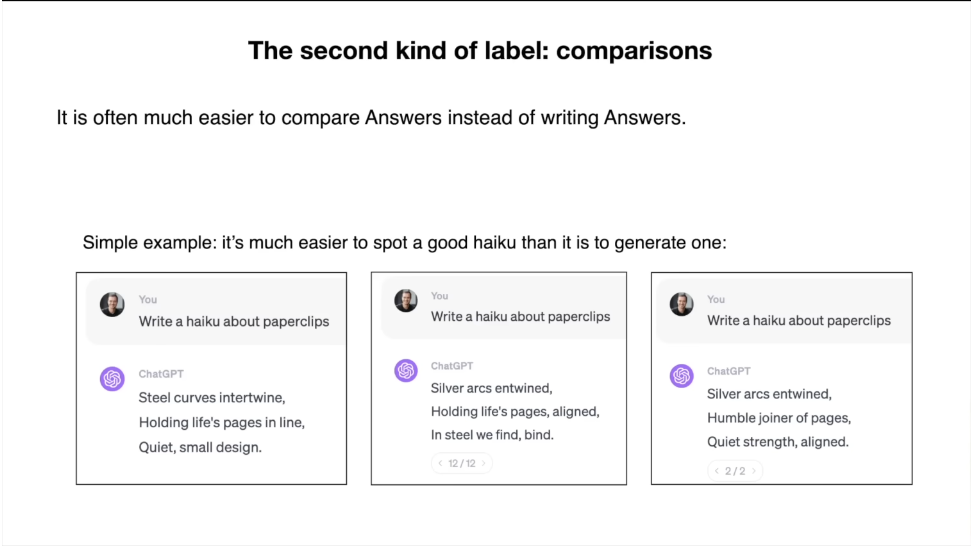Click the 12 / 12 response counter
971x546 pixels.
[462, 463]
